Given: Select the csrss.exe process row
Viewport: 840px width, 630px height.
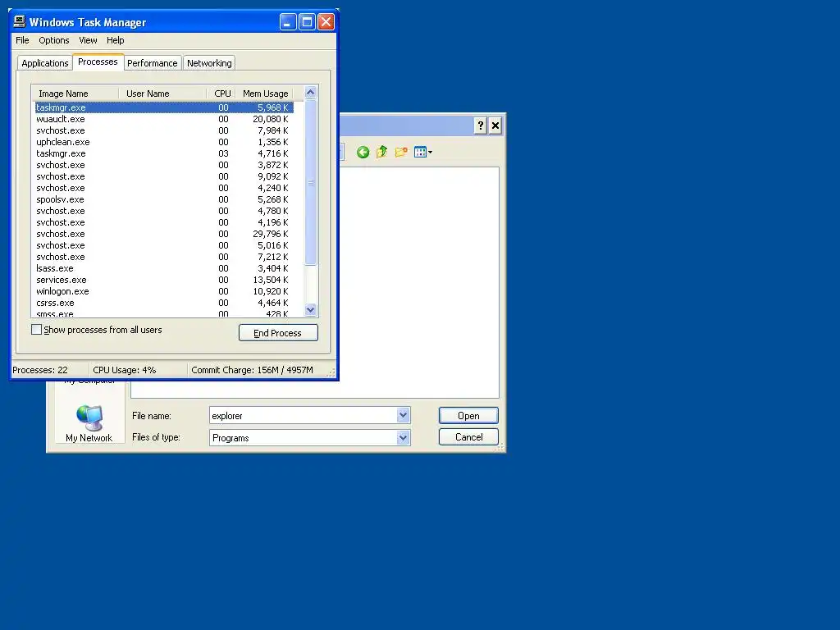Looking at the screenshot, I should tap(162, 303).
